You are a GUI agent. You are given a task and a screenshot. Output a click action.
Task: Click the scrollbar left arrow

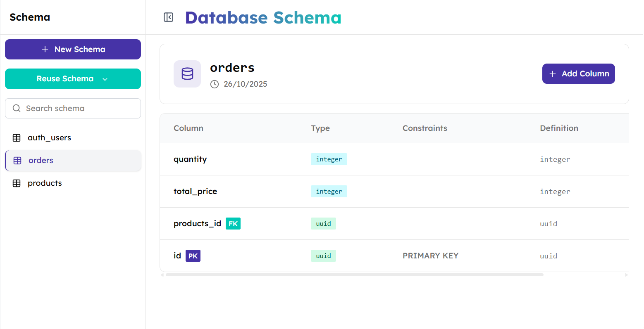[x=162, y=275]
